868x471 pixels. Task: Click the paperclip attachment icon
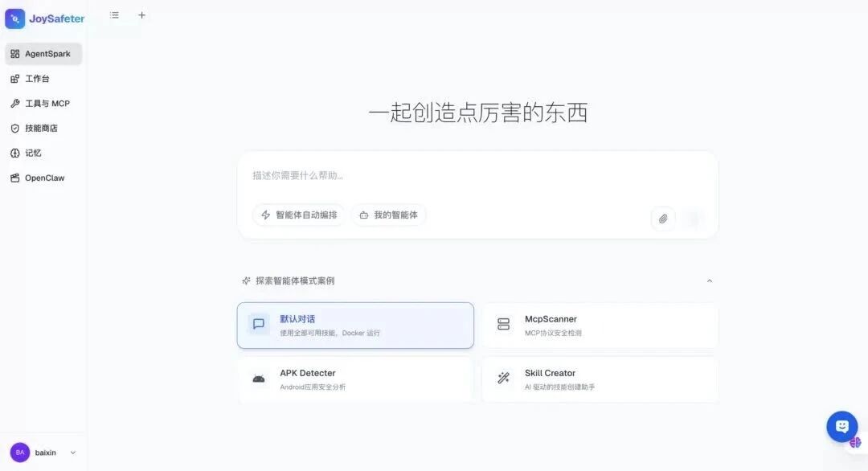[663, 219]
